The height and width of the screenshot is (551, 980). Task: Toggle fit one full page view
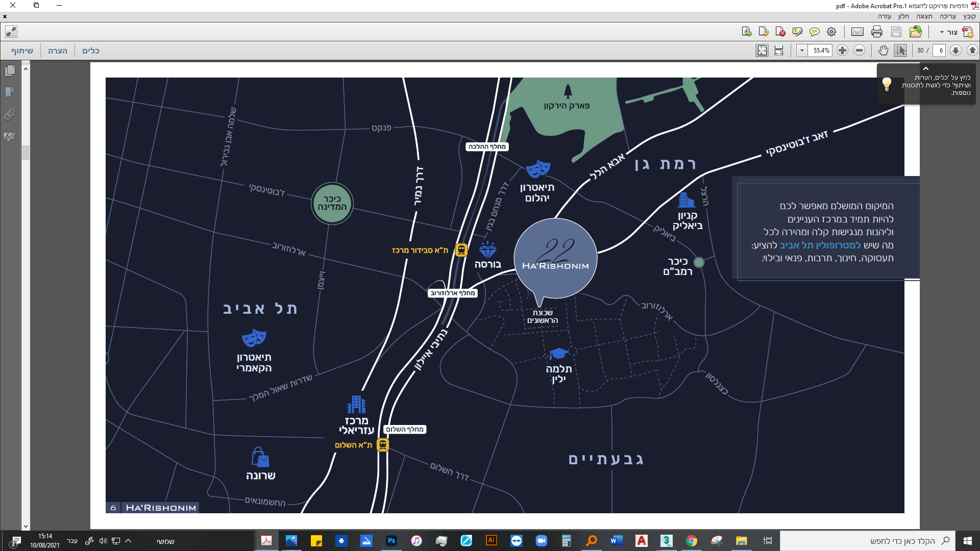(x=762, y=51)
